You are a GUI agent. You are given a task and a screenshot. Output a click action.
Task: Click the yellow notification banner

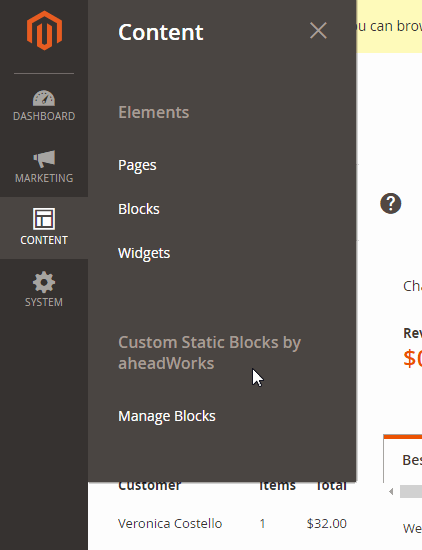(x=389, y=26)
